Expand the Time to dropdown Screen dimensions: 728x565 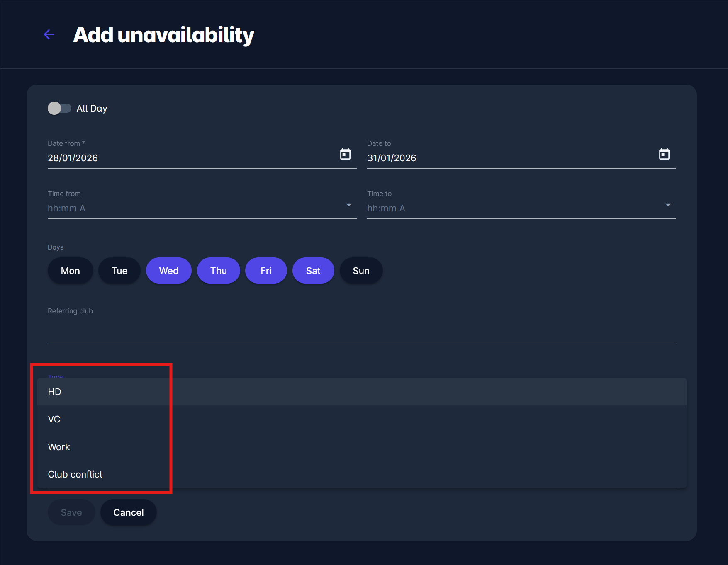tap(667, 205)
